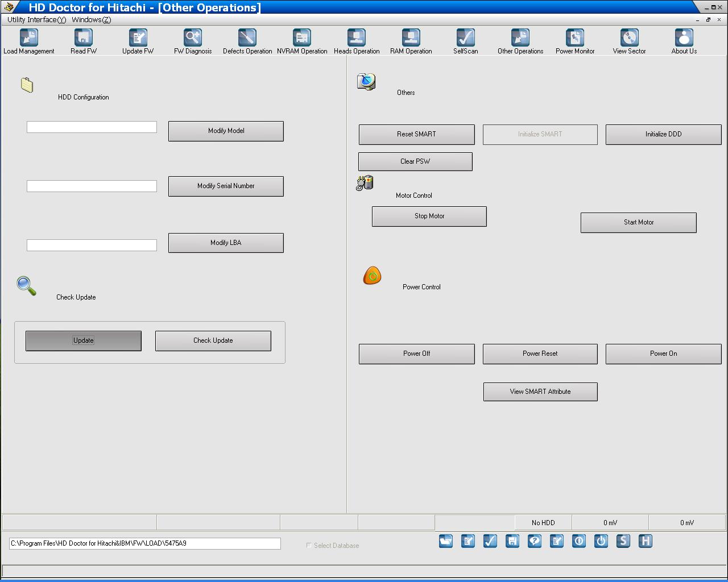Click the Modify LBA button
The width and height of the screenshot is (728, 582).
pyautogui.click(x=226, y=243)
